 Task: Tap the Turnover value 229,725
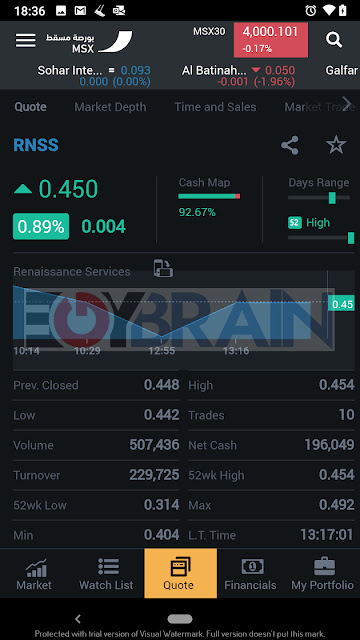154,475
